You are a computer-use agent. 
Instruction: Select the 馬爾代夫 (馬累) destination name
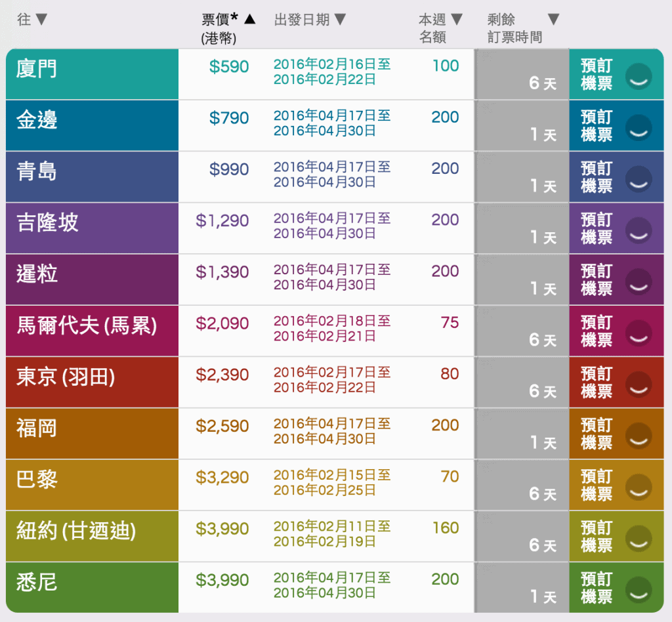click(87, 325)
